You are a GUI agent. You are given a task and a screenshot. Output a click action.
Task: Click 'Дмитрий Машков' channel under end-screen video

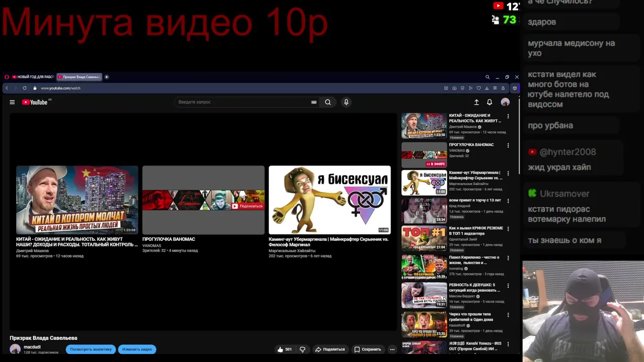(x=32, y=250)
